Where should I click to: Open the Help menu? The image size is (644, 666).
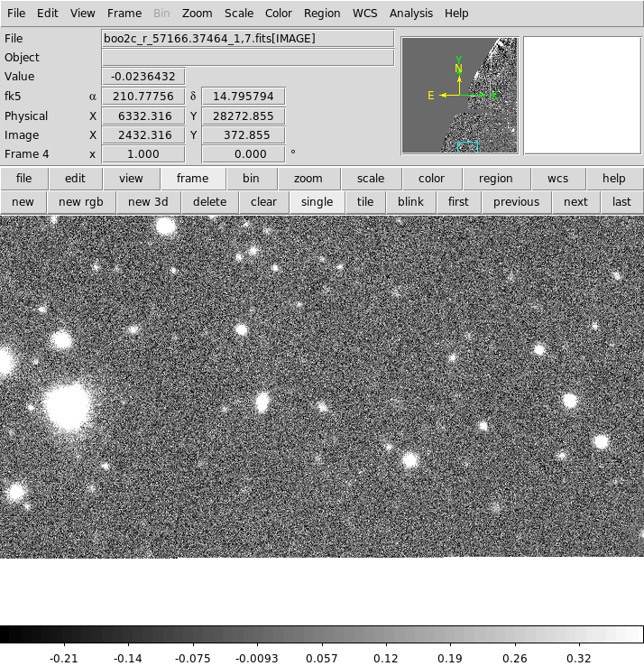456,14
